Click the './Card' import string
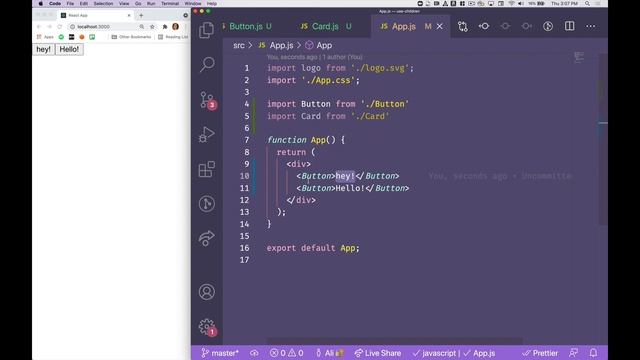 click(370, 116)
